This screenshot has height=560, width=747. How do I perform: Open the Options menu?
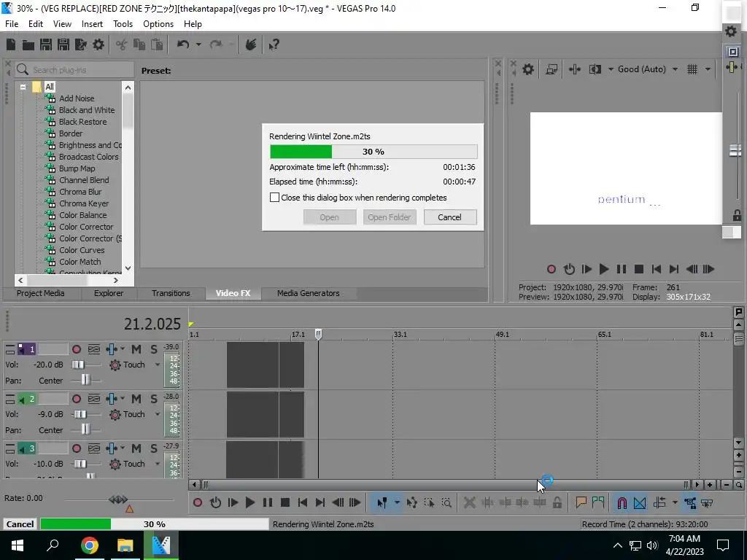158,24
